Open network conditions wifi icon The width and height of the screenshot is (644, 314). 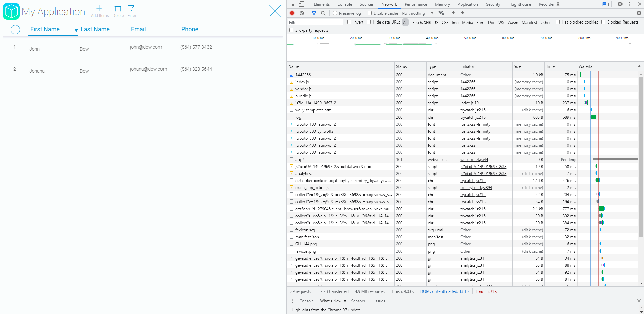point(441,13)
